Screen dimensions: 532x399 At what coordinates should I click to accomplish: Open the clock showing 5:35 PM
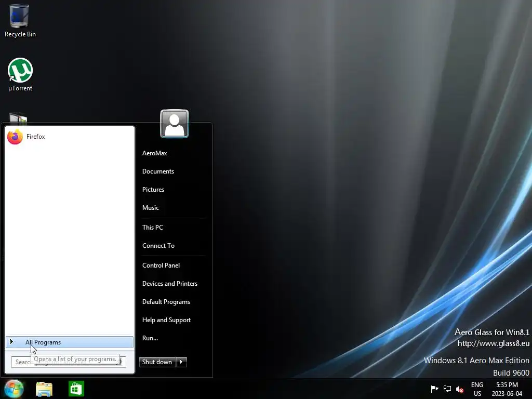[507, 389]
